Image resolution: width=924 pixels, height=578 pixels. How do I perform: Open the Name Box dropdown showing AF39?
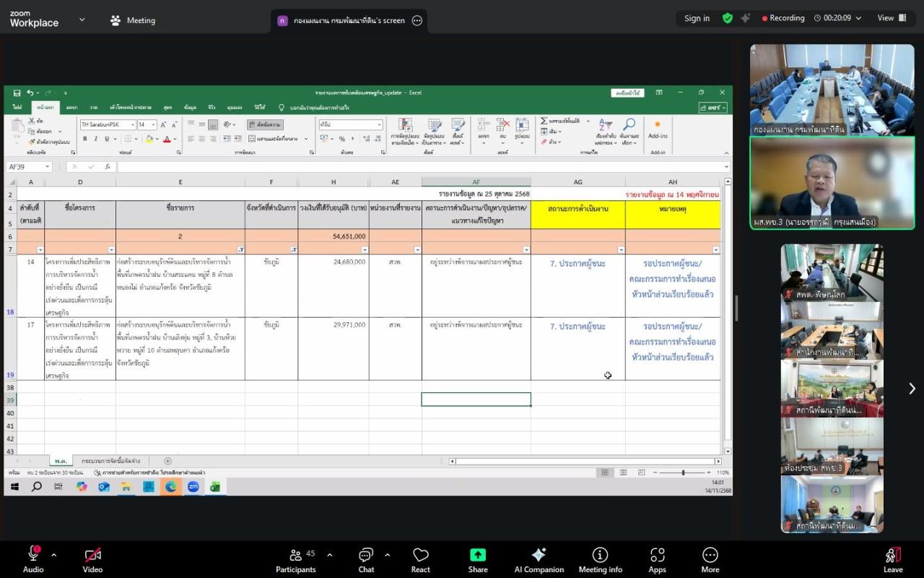click(48, 167)
